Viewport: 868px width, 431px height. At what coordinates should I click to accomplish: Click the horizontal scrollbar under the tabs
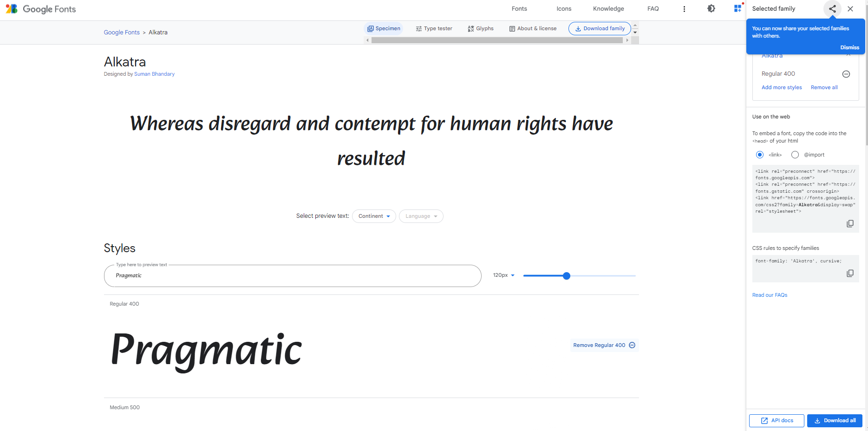tap(497, 40)
